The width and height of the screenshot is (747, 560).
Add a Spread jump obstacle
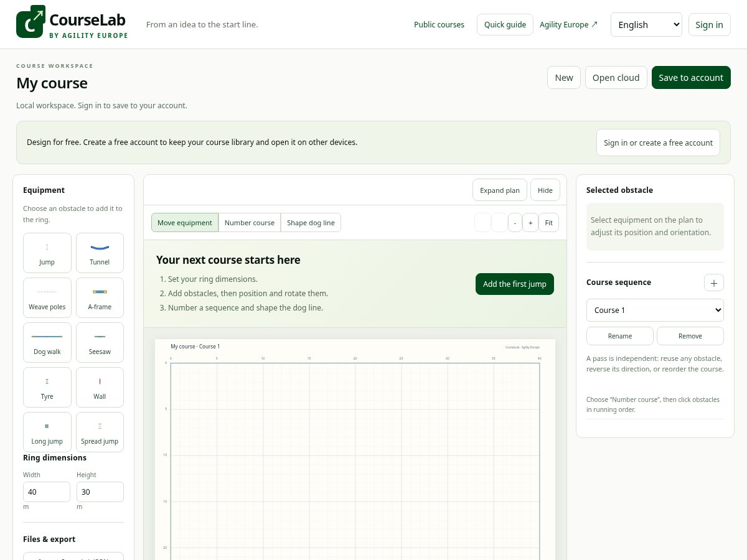pos(100,432)
